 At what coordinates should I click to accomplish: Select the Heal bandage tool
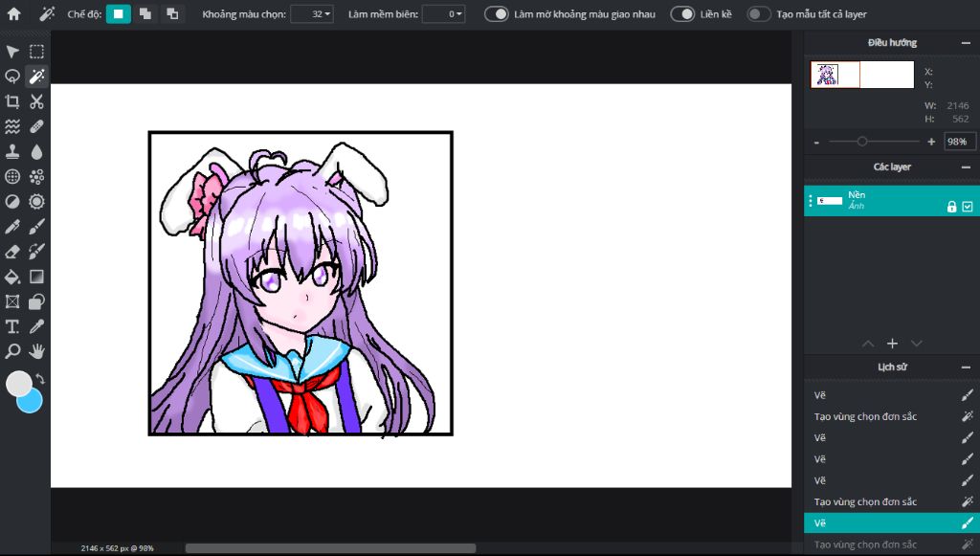coord(37,126)
